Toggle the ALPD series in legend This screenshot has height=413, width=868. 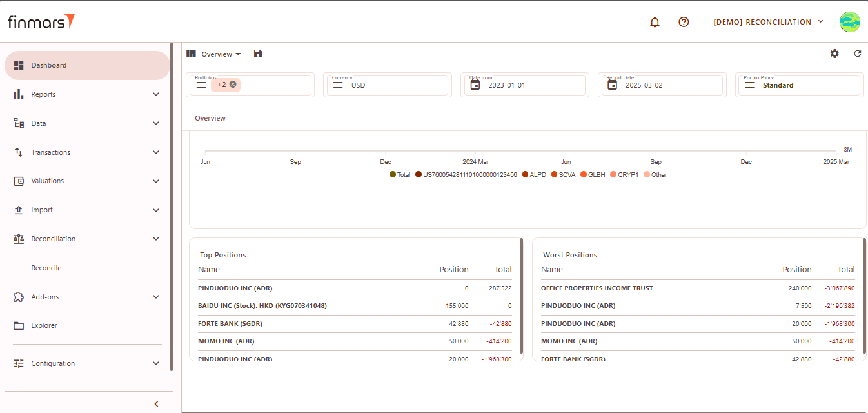(x=534, y=175)
